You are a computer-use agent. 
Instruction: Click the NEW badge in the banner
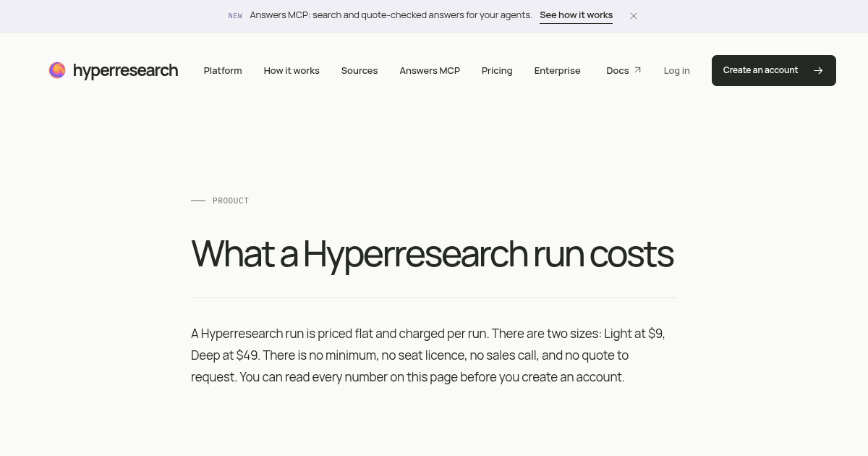[x=235, y=16]
